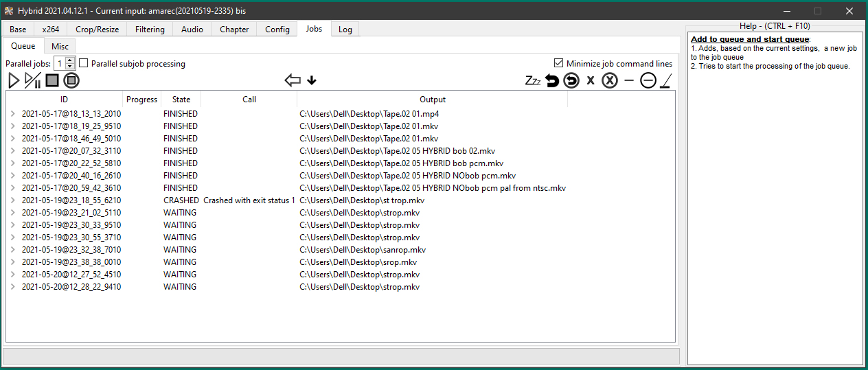The height and width of the screenshot is (370, 868).
Task: Select output 'sanrop.mkv' row
Action: point(363,250)
